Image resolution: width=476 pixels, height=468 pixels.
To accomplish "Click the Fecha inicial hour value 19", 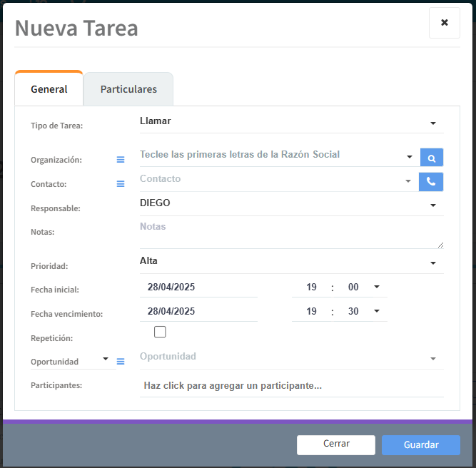I will [311, 287].
